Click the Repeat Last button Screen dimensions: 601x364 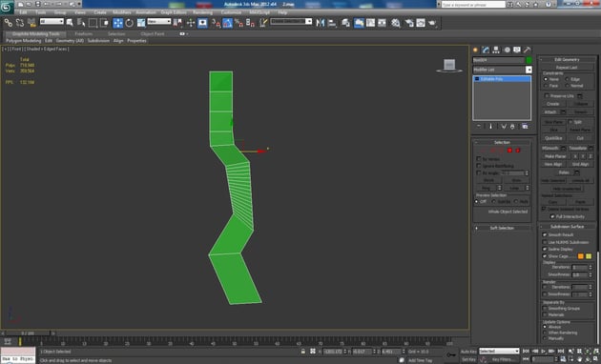567,68
